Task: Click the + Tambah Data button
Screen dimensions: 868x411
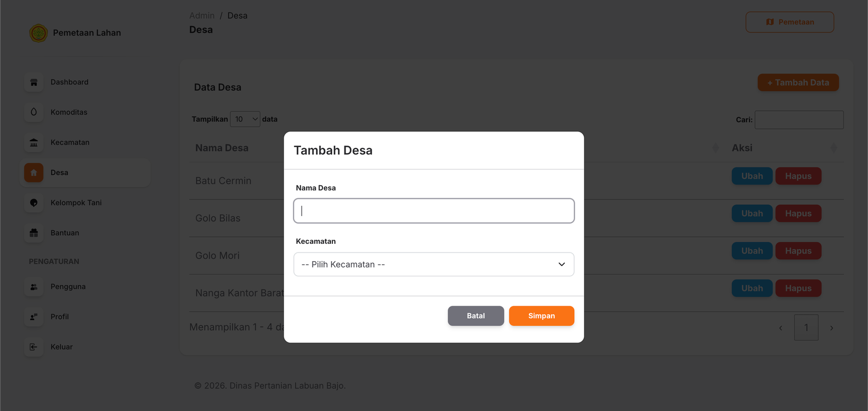Action: coord(798,83)
